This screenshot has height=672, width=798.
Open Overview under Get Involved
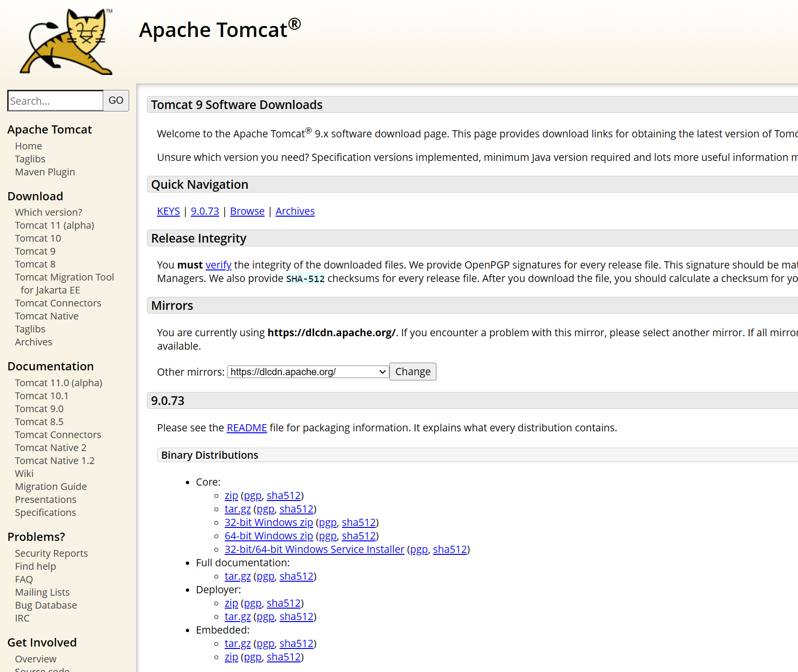[36, 659]
